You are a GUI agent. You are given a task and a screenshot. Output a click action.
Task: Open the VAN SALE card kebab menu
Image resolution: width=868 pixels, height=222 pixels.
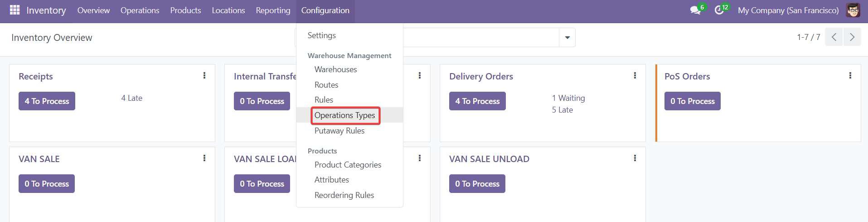204,158
